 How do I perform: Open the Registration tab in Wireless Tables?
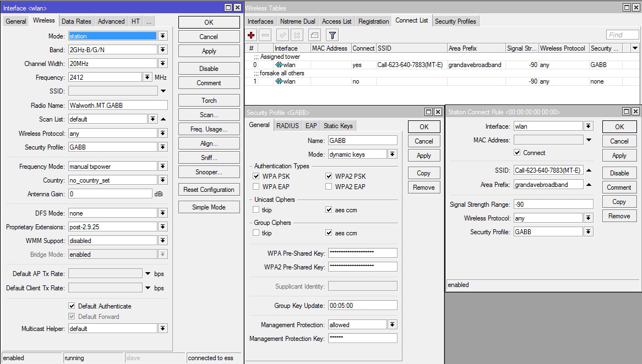[373, 21]
